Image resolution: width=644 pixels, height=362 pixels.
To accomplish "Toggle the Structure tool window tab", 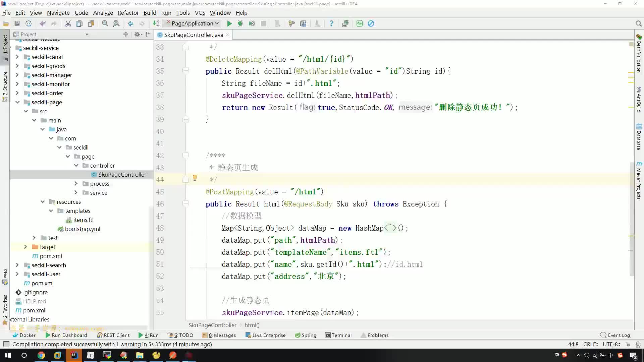I will [x=5, y=86].
